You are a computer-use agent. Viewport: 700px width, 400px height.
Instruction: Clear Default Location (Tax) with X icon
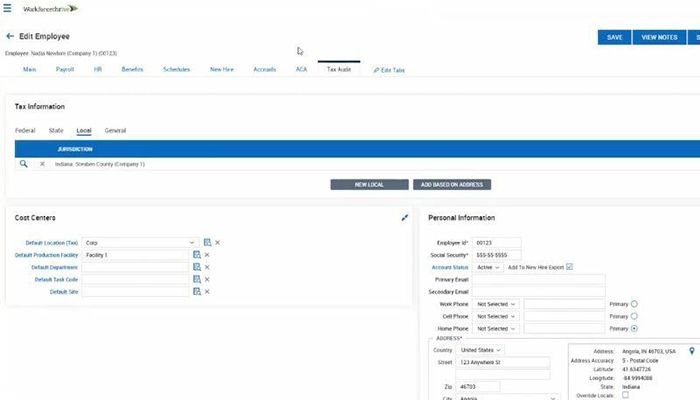217,242
